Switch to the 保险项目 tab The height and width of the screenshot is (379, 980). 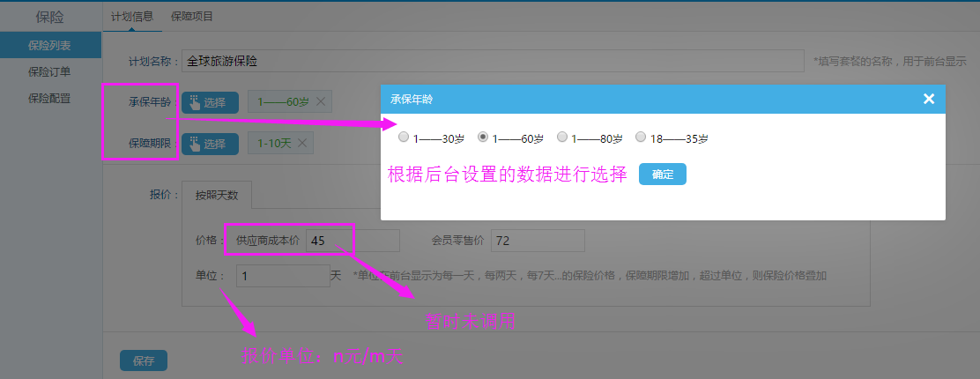(192, 16)
